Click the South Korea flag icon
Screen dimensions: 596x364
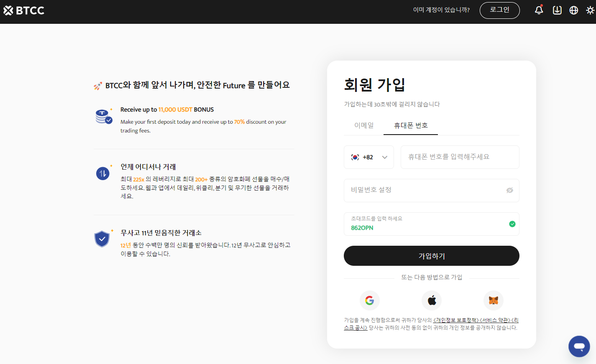(355, 157)
